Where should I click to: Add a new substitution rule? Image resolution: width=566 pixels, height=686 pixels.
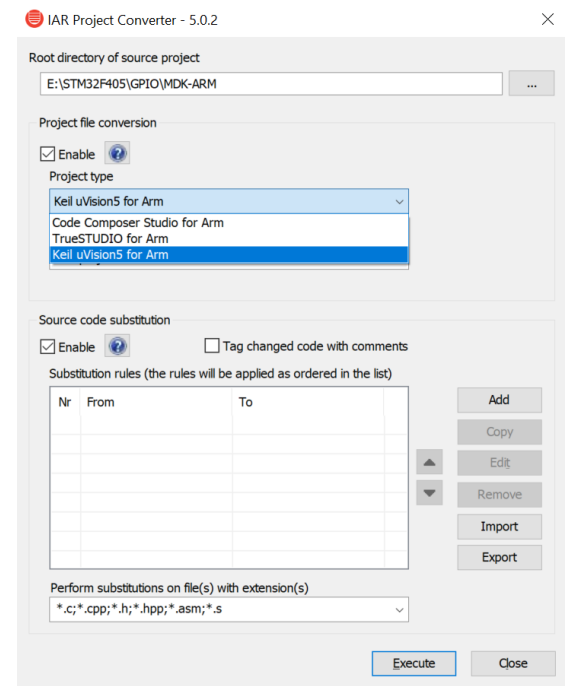coord(500,400)
